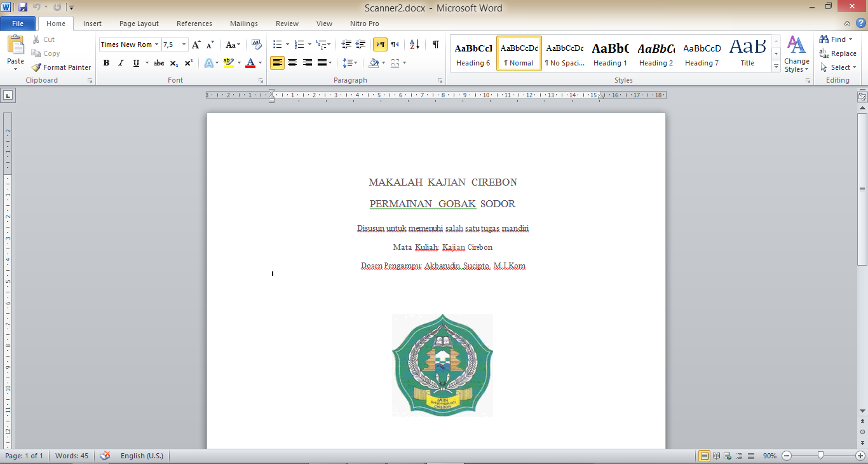Open the Line Spacing dropdown
The width and height of the screenshot is (868, 464).
tap(349, 63)
